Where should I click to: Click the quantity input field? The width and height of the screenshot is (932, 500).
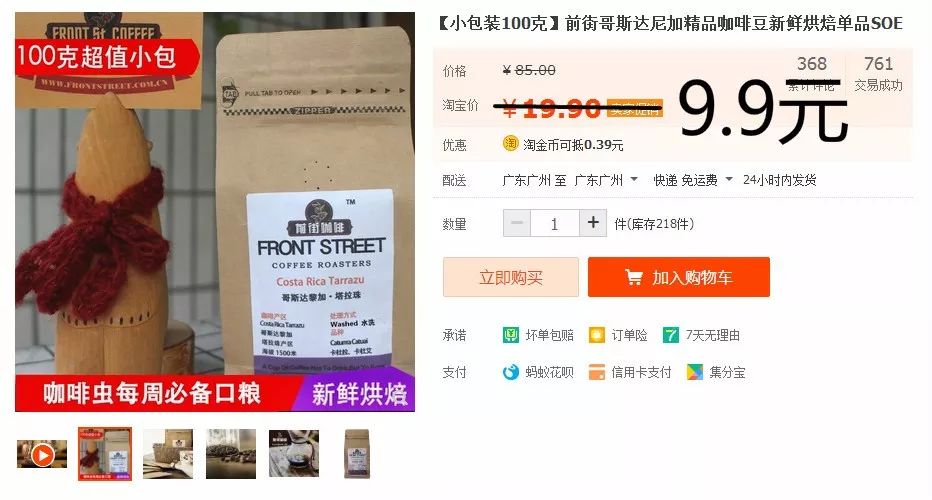point(555,223)
